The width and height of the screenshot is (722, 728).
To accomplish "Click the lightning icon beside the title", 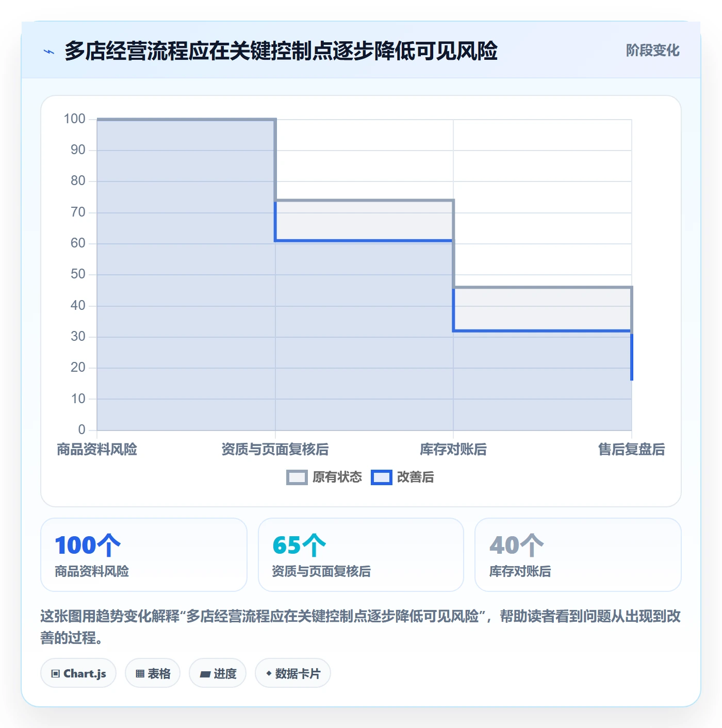I will click(x=49, y=52).
